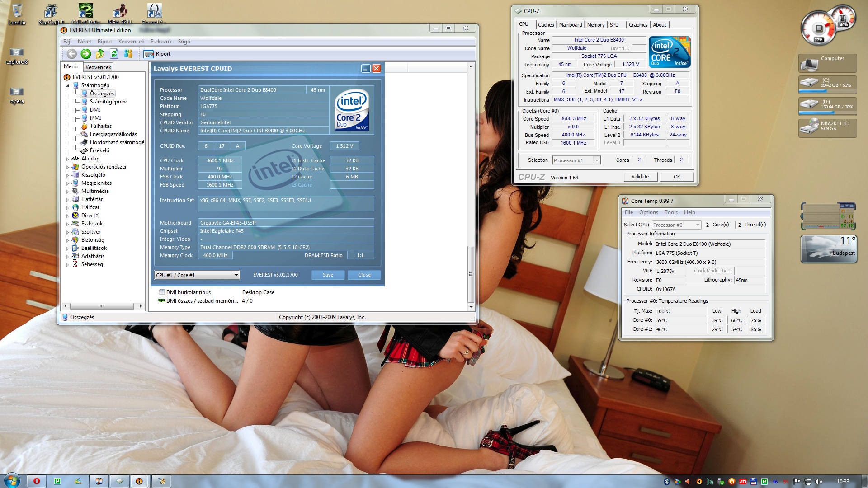Viewport: 868px width, 488px height.
Task: Click Windows Start orb
Action: 12,481
